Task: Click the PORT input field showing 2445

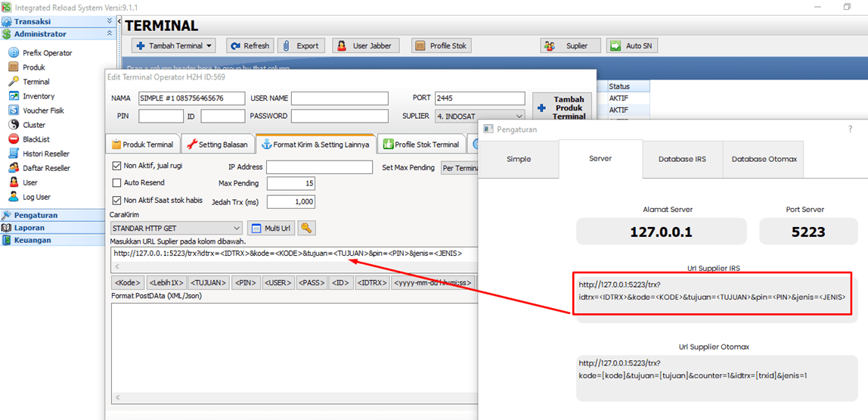Action: (x=479, y=98)
